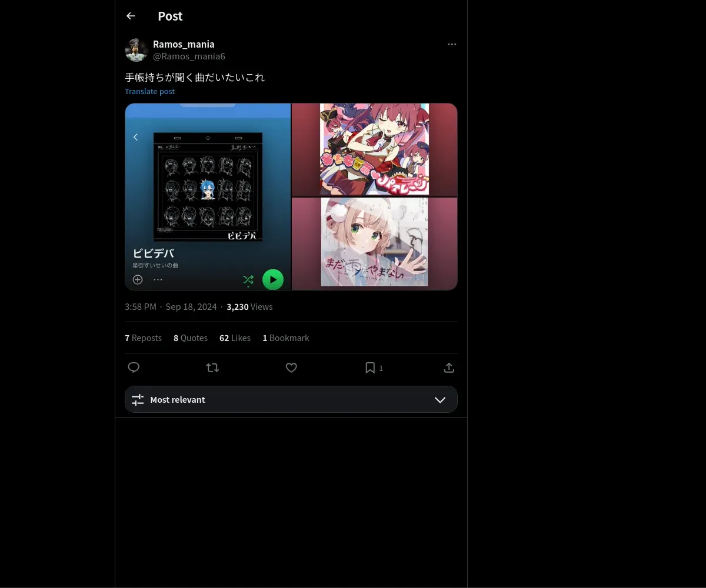This screenshot has height=588, width=706.
Task: Click the shuffle icon in Spotify image
Action: click(248, 280)
